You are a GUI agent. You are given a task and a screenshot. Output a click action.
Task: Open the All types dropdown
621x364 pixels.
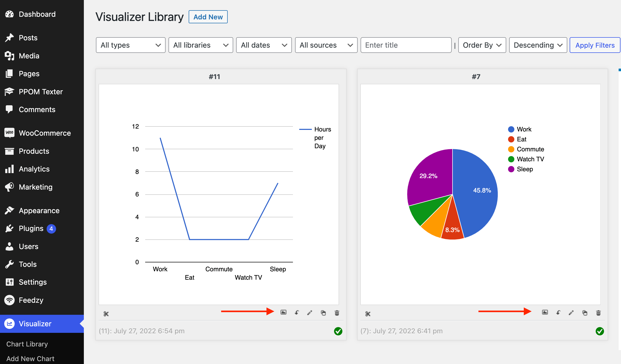coord(130,45)
